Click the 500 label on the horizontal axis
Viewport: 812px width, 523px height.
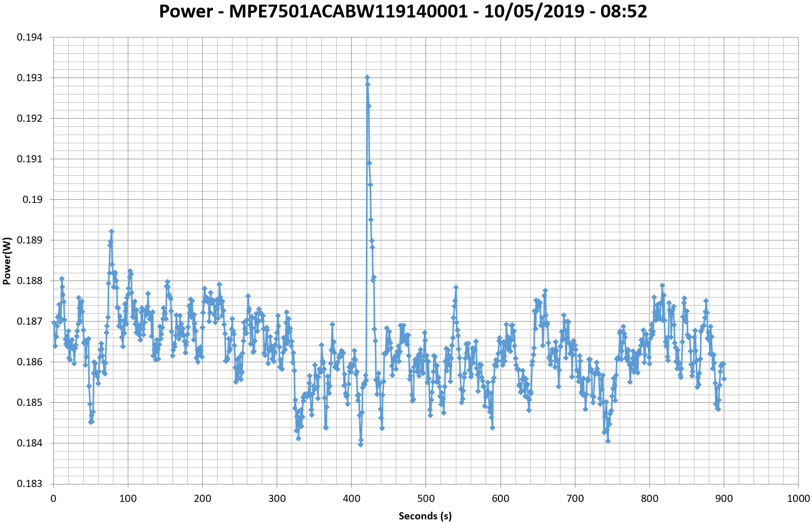(x=426, y=498)
